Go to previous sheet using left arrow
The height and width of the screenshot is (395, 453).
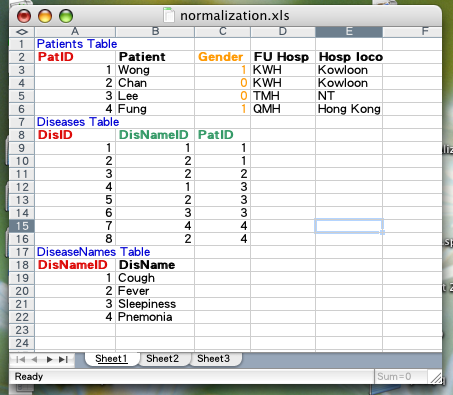click(34, 359)
